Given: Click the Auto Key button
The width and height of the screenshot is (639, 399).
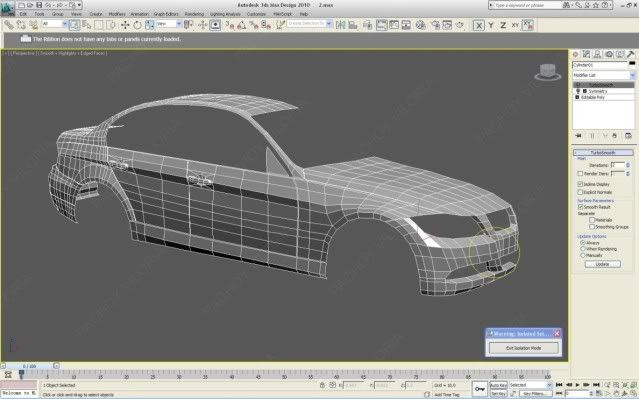Looking at the screenshot, I should tap(498, 385).
